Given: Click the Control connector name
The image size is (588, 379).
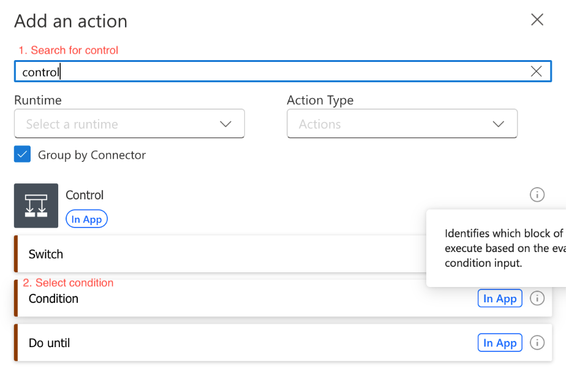Looking at the screenshot, I should (x=85, y=195).
